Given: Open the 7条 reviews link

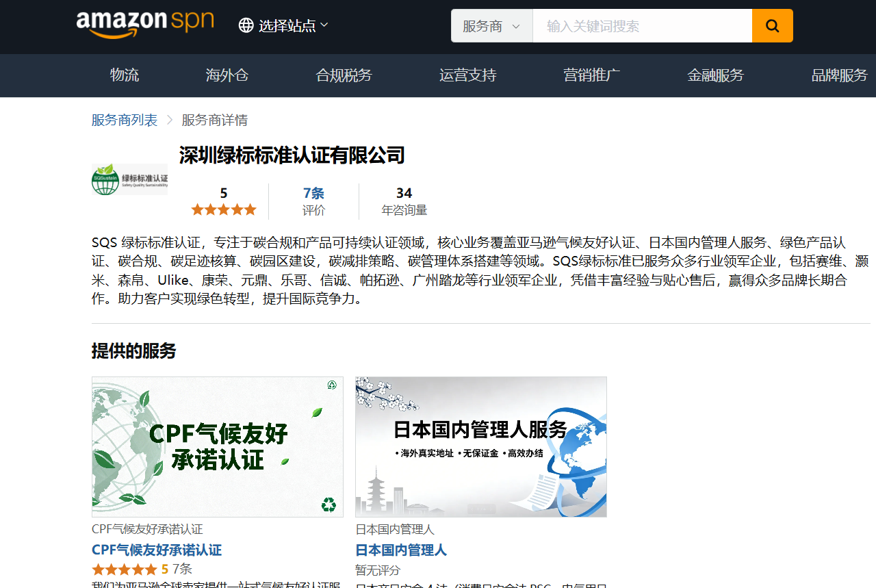Looking at the screenshot, I should [313, 193].
